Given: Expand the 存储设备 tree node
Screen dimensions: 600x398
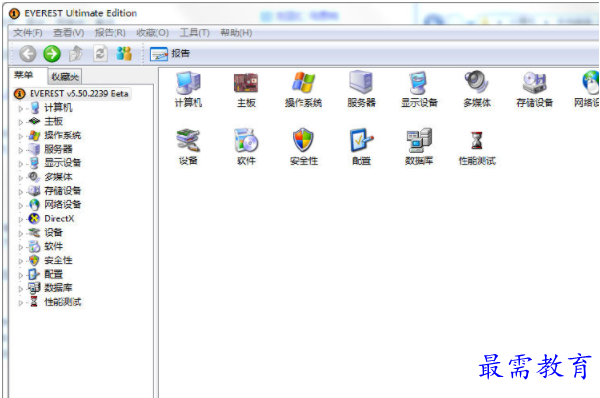Looking at the screenshot, I should click(20, 192).
